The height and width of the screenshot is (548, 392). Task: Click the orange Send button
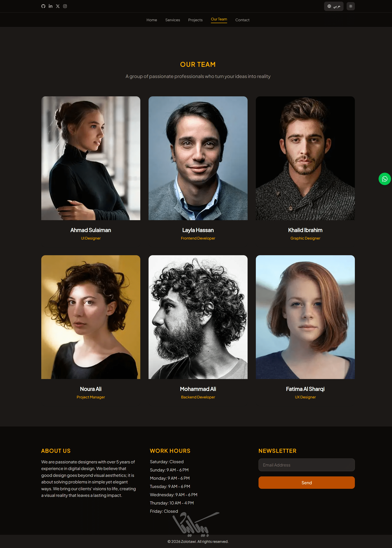point(307,482)
